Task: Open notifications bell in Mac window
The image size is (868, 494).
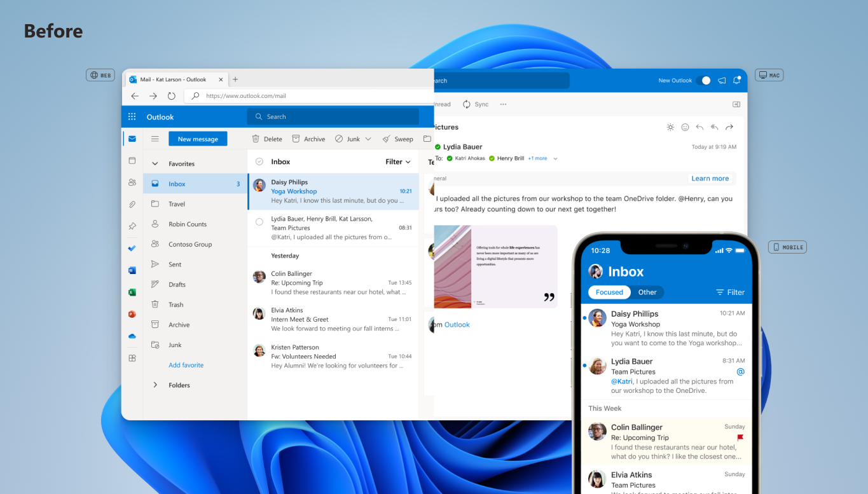Action: tap(737, 81)
